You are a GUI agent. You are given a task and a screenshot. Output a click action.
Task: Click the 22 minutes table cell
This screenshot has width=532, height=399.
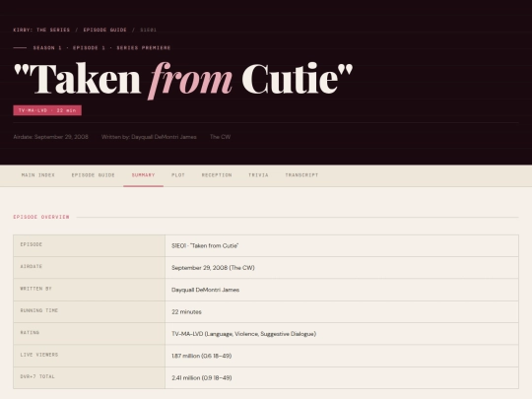[x=342, y=311]
